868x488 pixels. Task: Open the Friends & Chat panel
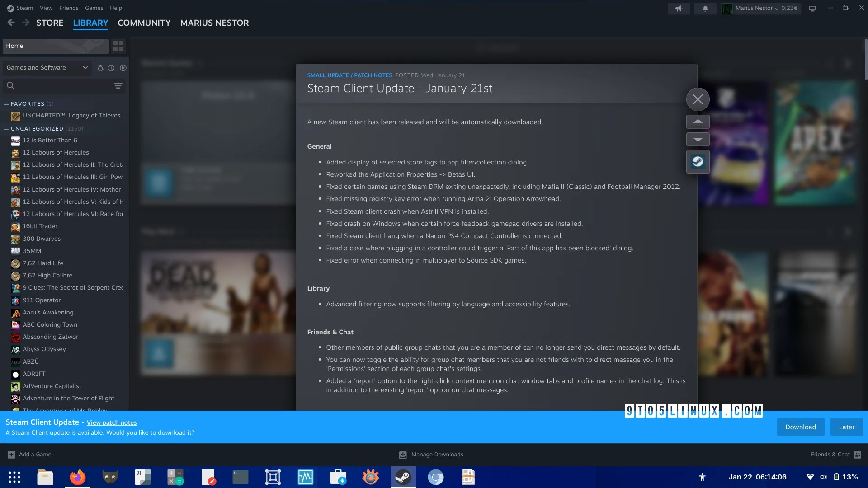click(x=832, y=455)
